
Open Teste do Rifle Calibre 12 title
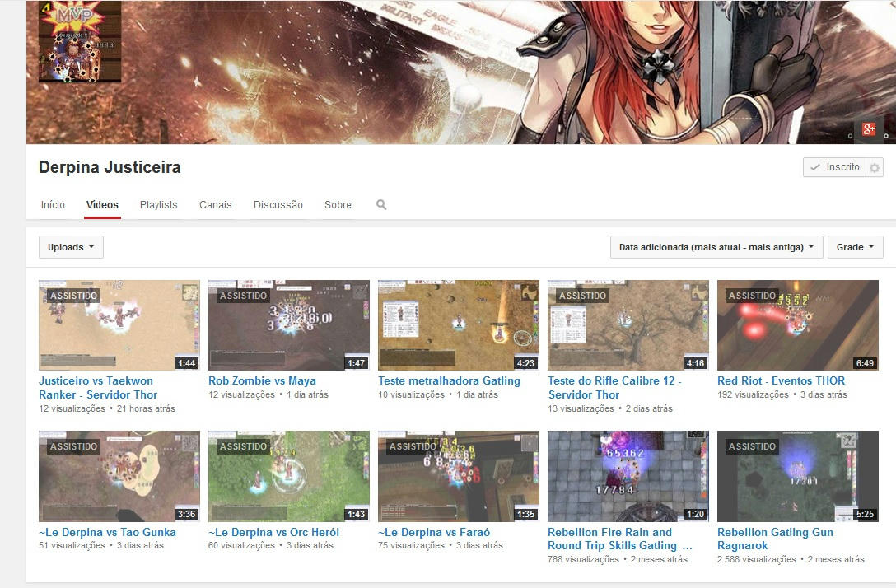[614, 387]
